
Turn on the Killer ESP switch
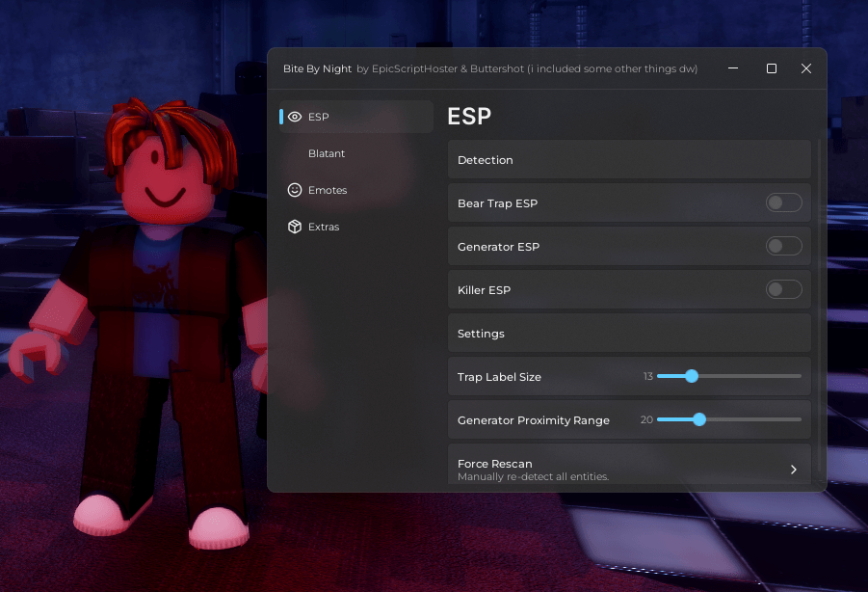click(784, 289)
